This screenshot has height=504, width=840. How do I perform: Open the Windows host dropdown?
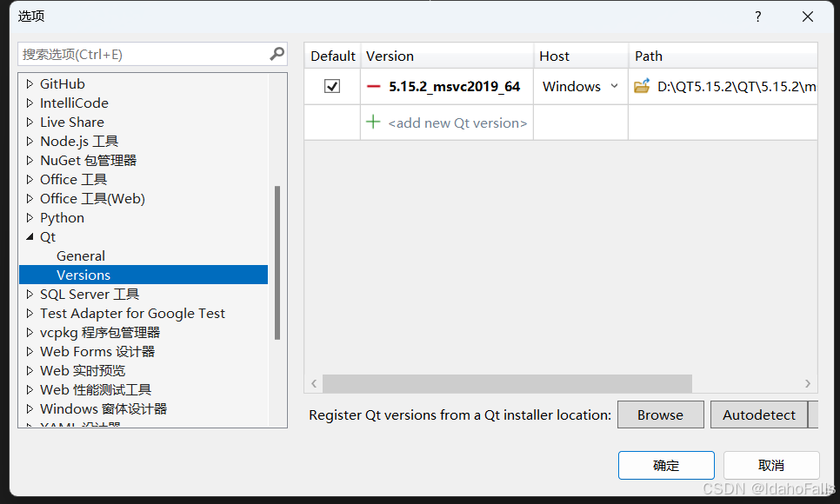(x=580, y=86)
